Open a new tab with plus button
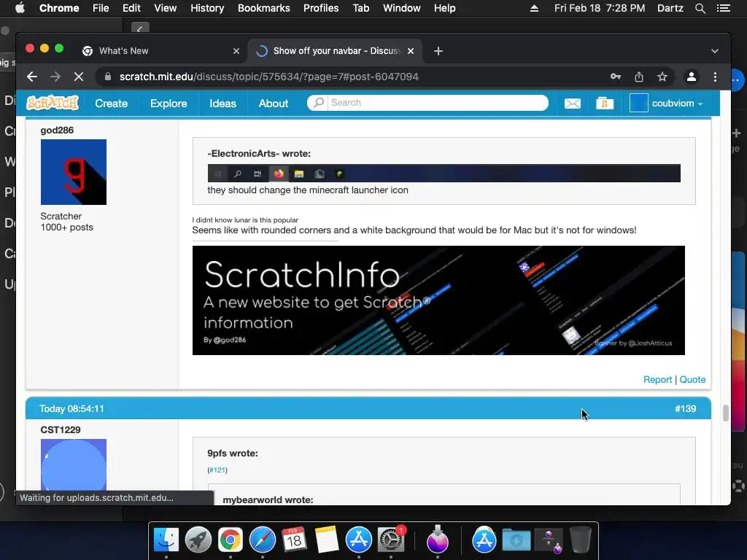This screenshot has height=560, width=747. pos(438,51)
